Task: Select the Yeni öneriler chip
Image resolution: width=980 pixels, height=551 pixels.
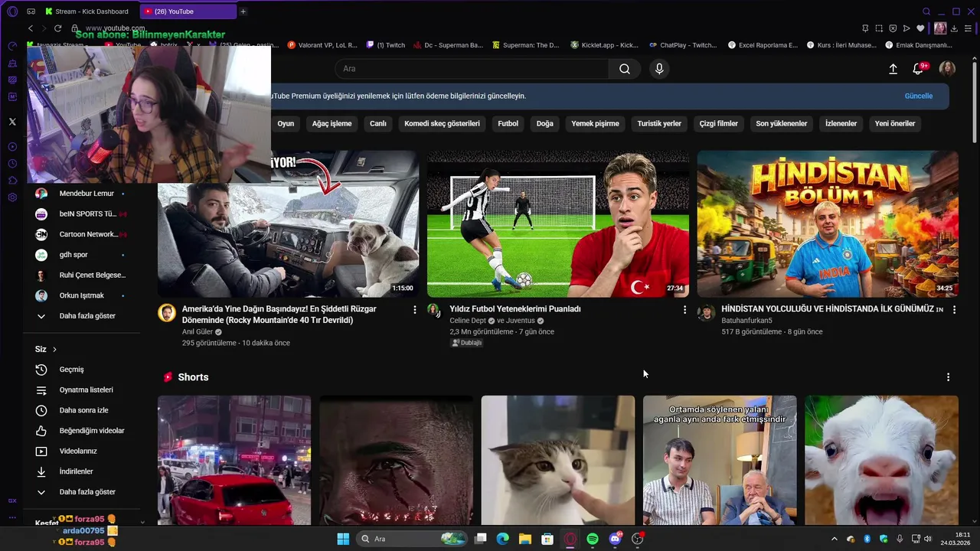Action: (x=895, y=123)
